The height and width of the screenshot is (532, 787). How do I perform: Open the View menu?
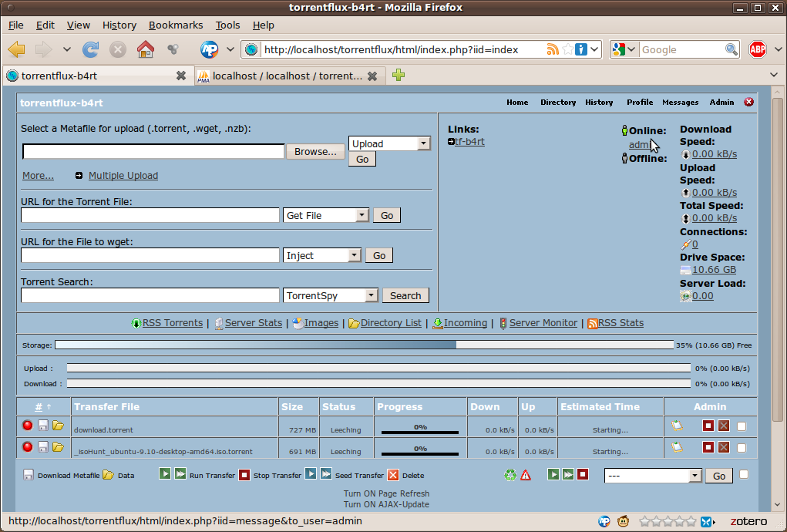[x=79, y=25]
